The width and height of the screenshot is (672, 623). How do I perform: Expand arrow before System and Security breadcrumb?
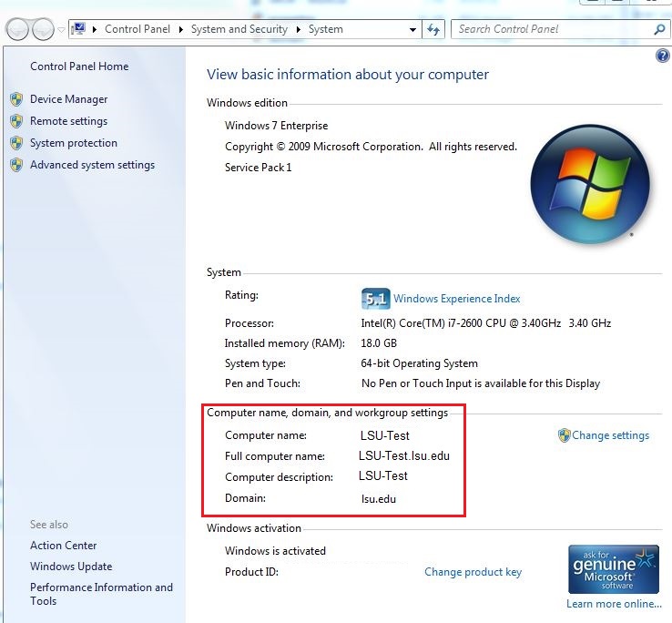181,29
